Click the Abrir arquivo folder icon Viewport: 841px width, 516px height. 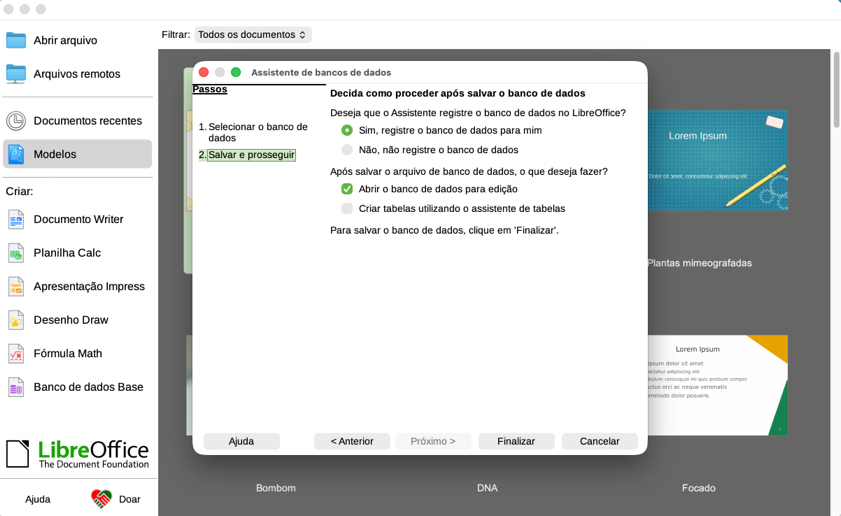click(16, 40)
